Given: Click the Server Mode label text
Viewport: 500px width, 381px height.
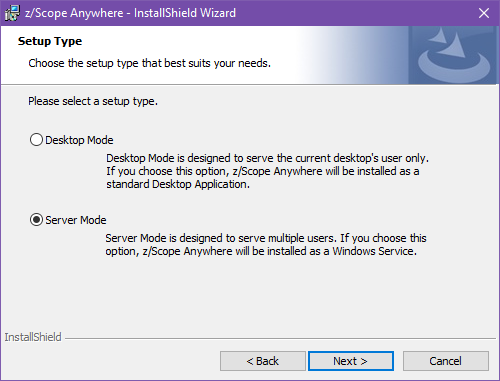Looking at the screenshot, I should pos(76,220).
